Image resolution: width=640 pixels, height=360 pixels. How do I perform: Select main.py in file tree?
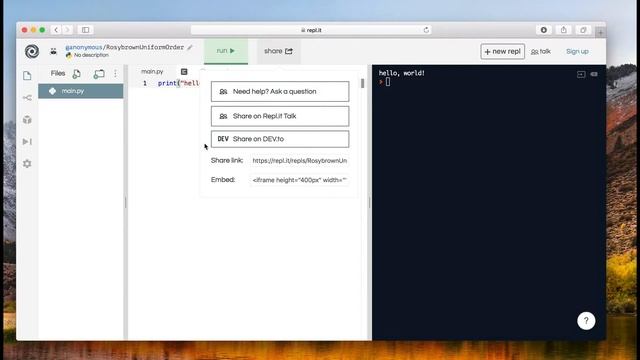click(81, 91)
